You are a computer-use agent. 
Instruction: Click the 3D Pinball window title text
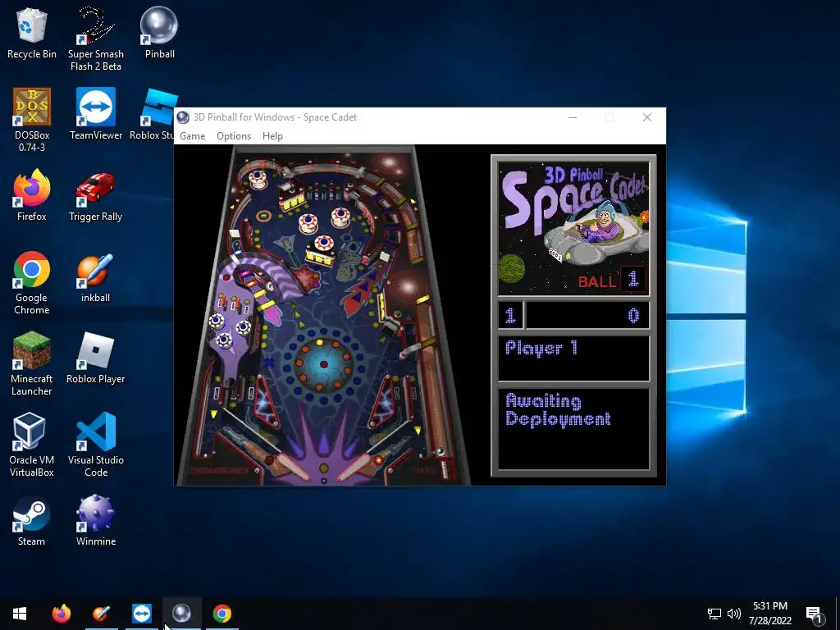(x=275, y=117)
